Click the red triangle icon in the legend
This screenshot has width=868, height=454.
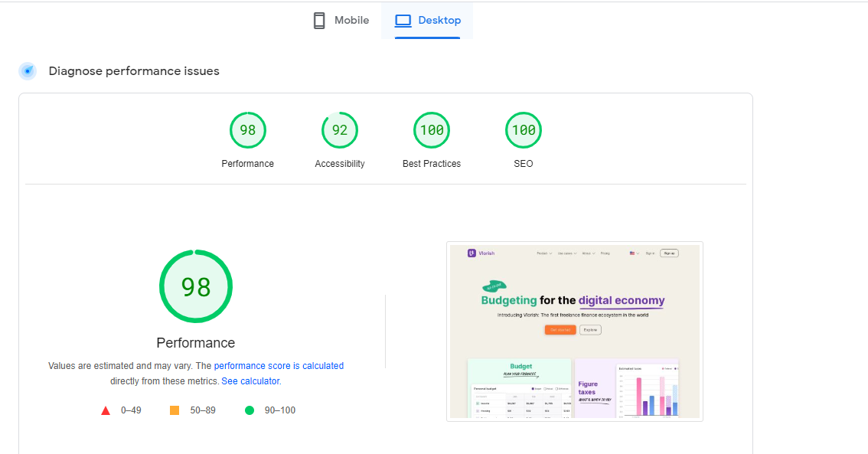[106, 410]
